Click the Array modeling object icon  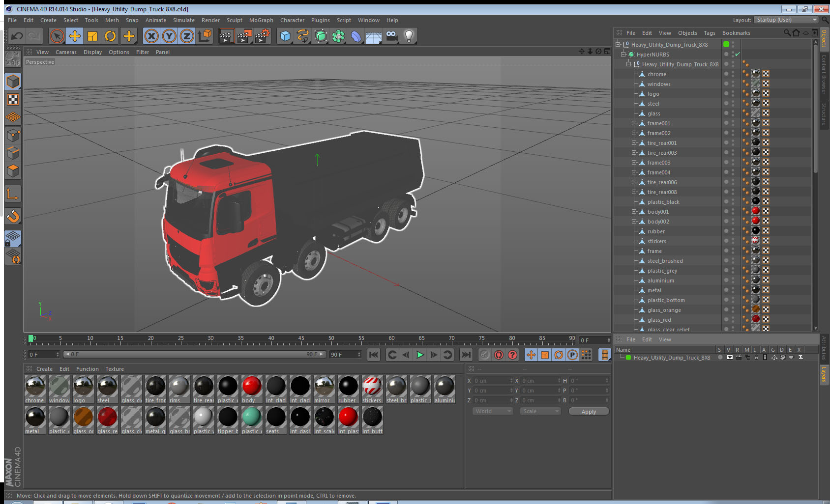point(338,36)
